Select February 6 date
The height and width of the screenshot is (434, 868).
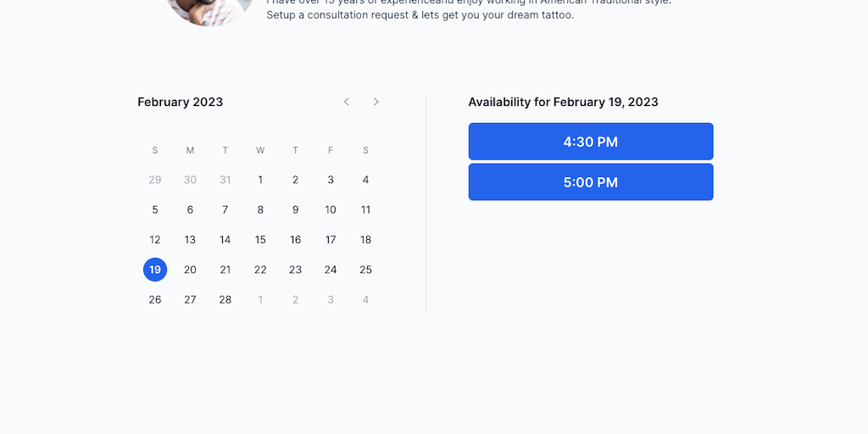coord(190,209)
